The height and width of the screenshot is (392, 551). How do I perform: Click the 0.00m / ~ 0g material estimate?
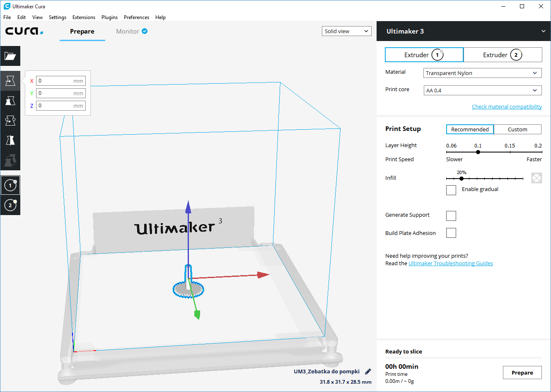tap(399, 381)
